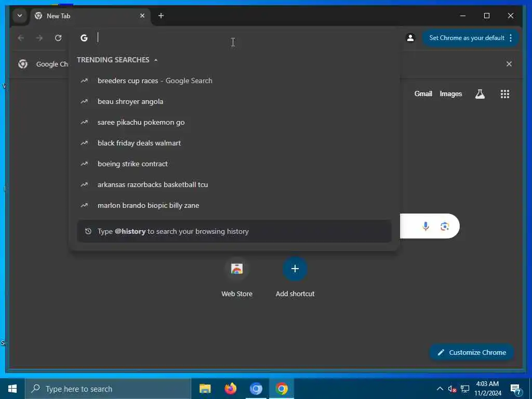Minimize the Chrome window
The height and width of the screenshot is (399, 532).
coord(463,16)
